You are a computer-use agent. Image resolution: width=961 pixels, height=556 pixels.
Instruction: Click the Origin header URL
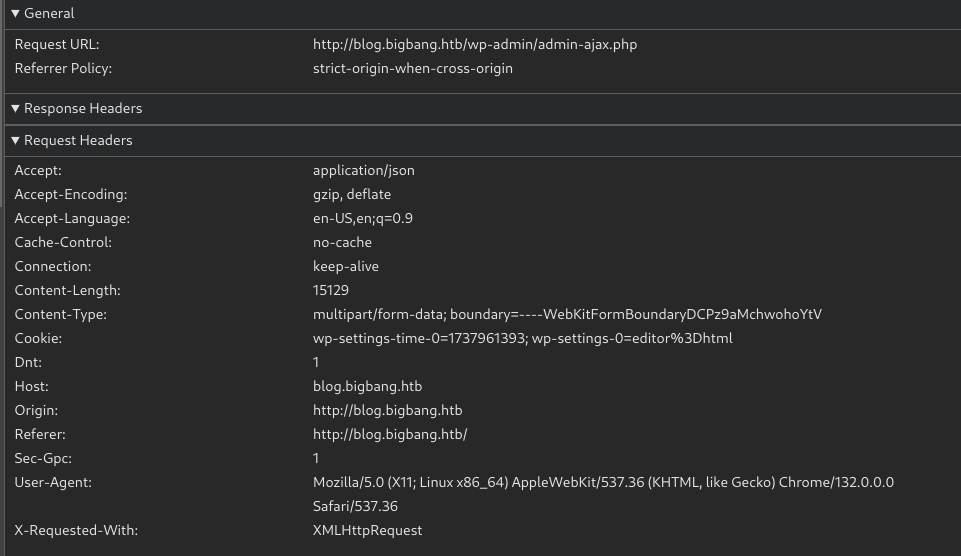point(387,410)
